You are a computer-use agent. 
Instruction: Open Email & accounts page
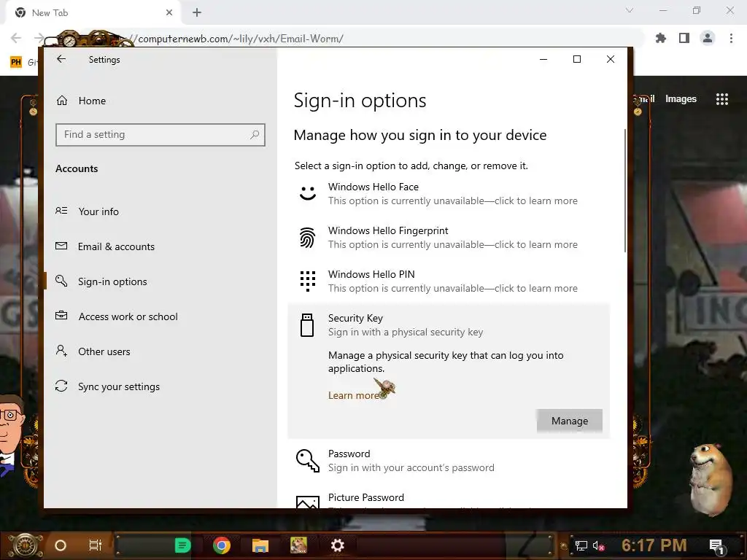coord(116,246)
